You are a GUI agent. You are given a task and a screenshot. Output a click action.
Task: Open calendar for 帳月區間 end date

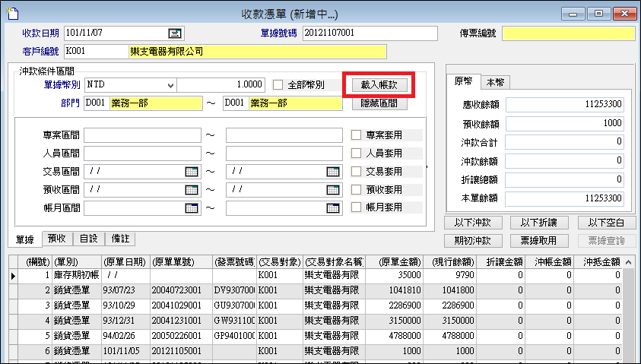click(333, 207)
